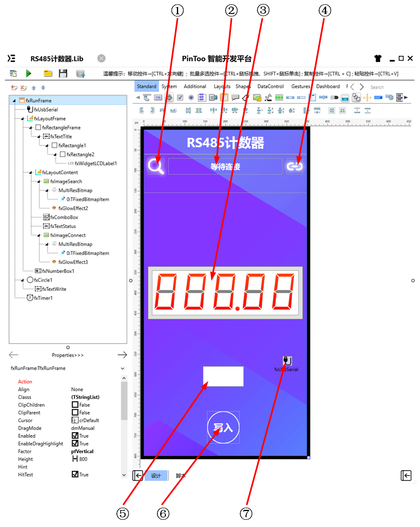The height and width of the screenshot is (527, 420).
Task: Click the left arrow beside Properties
Action: coord(13,355)
